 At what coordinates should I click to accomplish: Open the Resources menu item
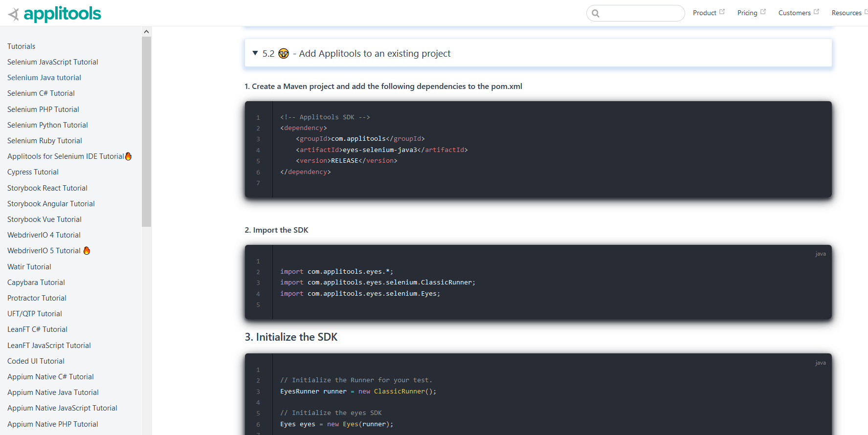846,13
